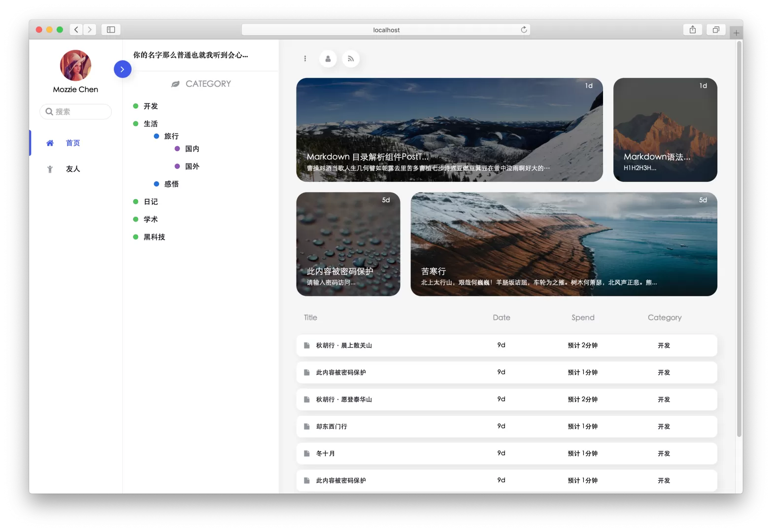Click Safari's sidebar toggle icon
Image resolution: width=772 pixels, height=532 pixels.
[111, 30]
